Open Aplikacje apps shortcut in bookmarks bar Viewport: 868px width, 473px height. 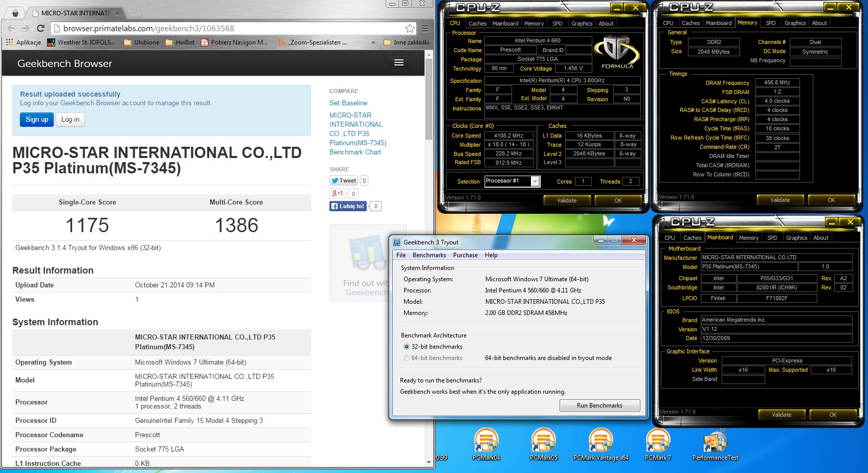point(23,42)
